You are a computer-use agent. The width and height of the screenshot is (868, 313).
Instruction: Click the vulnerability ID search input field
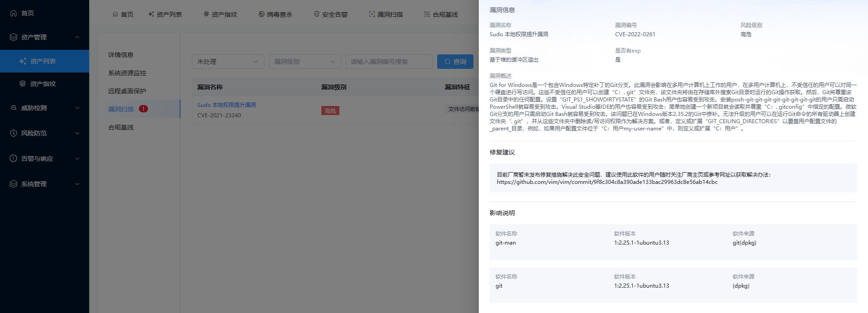[x=389, y=62]
